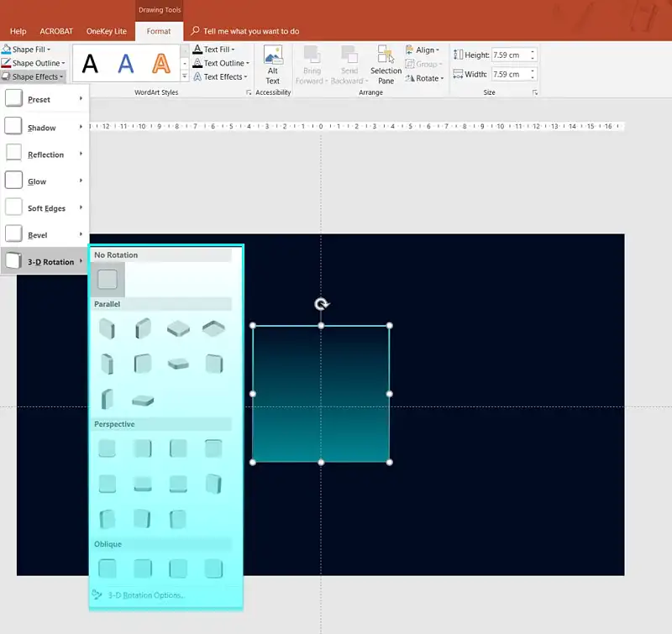Choose second Parallel preset in second row
The height and width of the screenshot is (634, 672).
point(143,364)
